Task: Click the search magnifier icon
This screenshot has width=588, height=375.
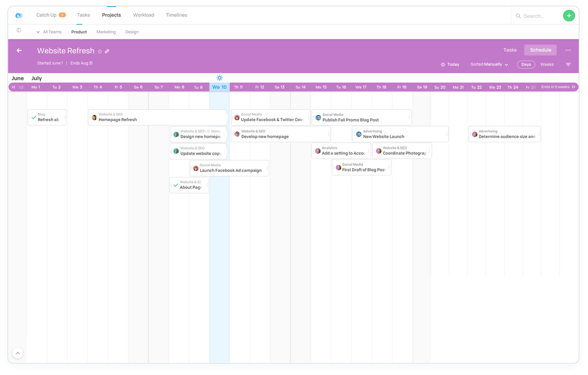Action: pos(518,16)
